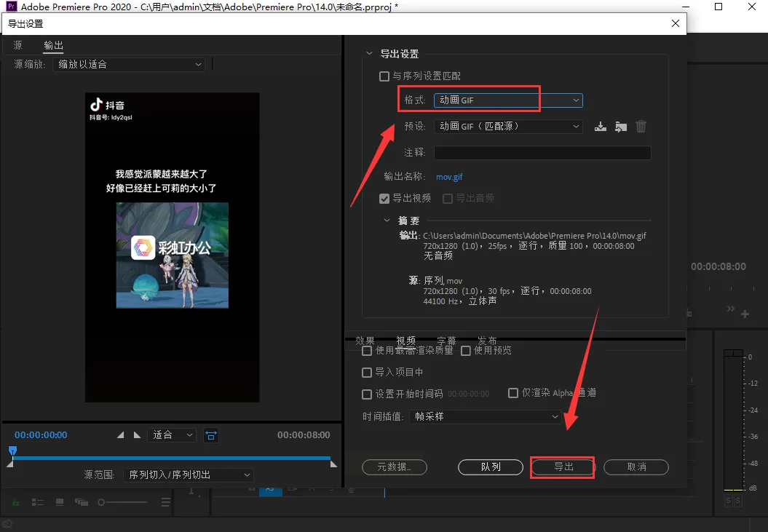The height and width of the screenshot is (532, 768).
Task: Click the save preset icon
Action: pyautogui.click(x=601, y=127)
